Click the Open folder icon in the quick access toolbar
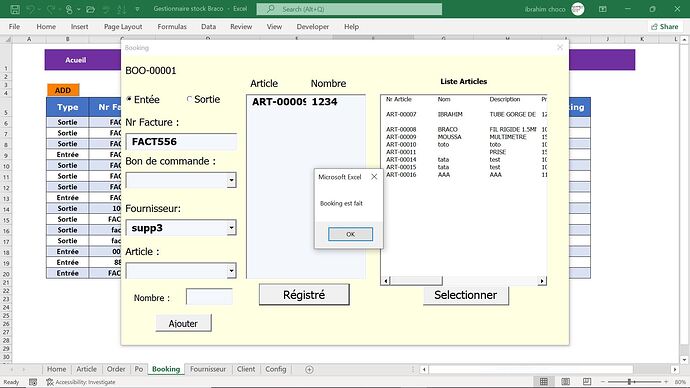 tap(91, 9)
